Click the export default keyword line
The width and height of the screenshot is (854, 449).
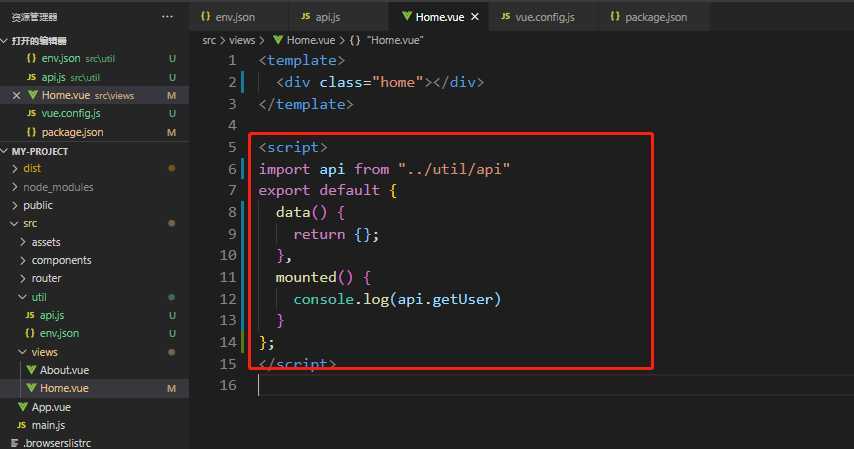pyautogui.click(x=319, y=190)
